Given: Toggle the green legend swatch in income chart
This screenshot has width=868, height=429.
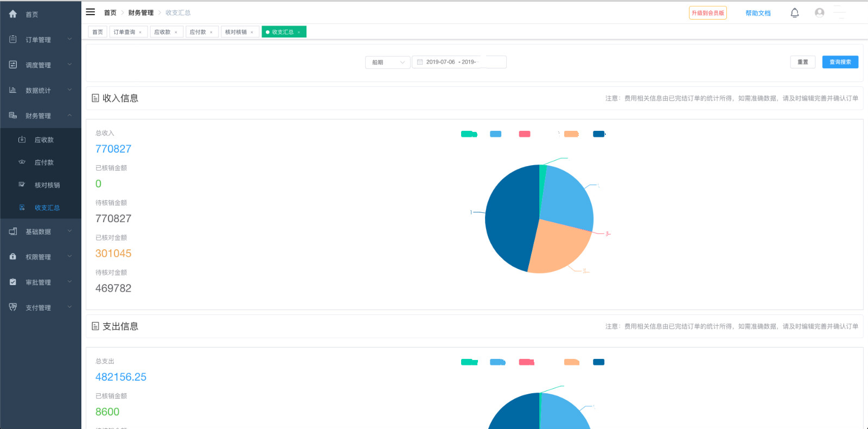Looking at the screenshot, I should tap(469, 134).
